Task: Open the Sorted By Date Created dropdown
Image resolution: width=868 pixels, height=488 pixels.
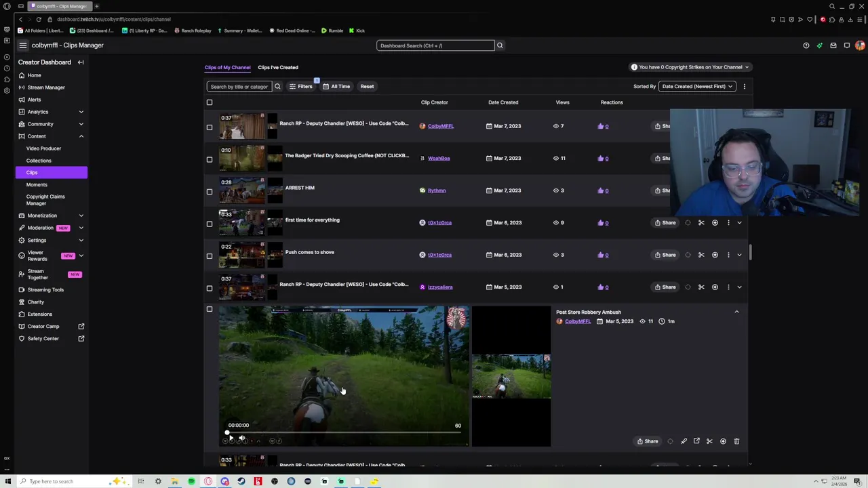Action: [x=697, y=86]
